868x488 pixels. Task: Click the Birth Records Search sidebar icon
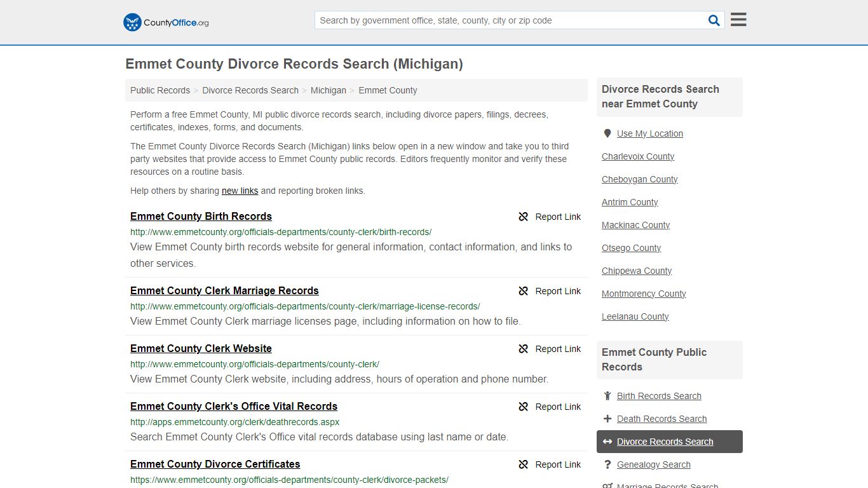point(607,396)
